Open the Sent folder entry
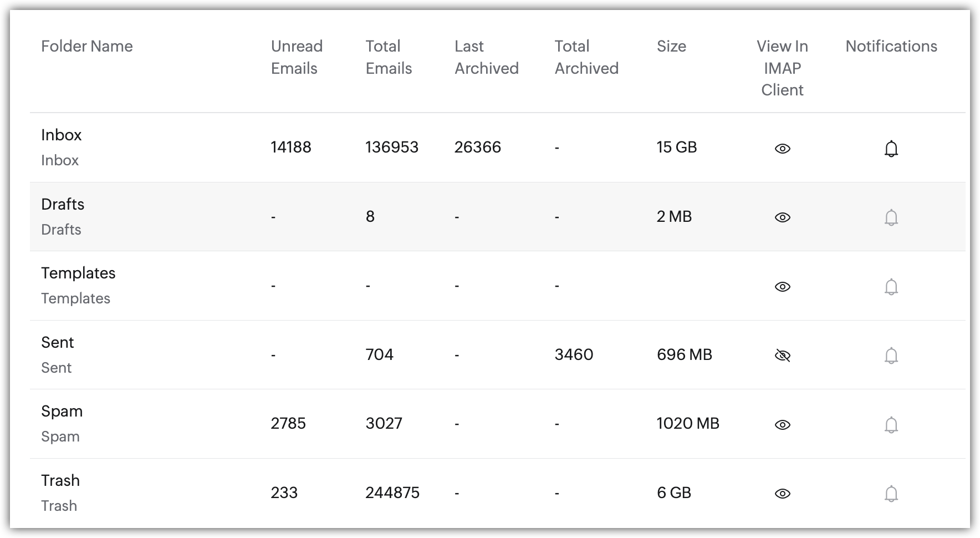The width and height of the screenshot is (980, 538). (x=57, y=342)
